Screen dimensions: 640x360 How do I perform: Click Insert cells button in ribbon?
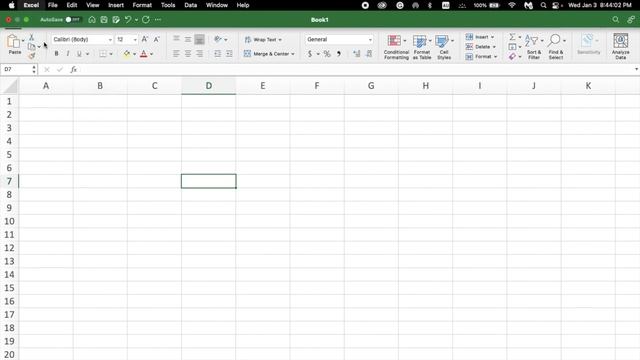[x=480, y=37]
